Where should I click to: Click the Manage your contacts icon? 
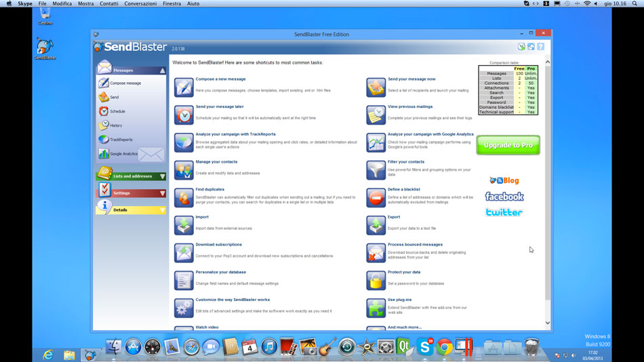point(184,169)
